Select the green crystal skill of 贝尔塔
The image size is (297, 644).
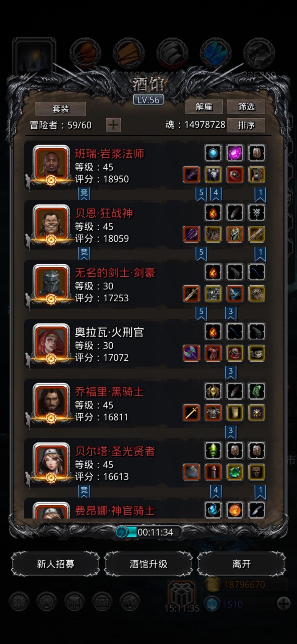tap(213, 451)
